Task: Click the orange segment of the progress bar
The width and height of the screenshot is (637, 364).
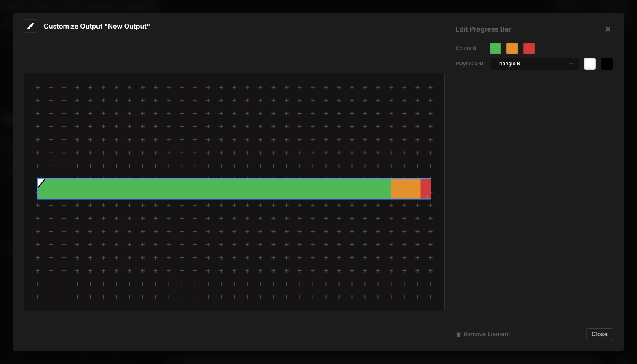Action: (406, 188)
